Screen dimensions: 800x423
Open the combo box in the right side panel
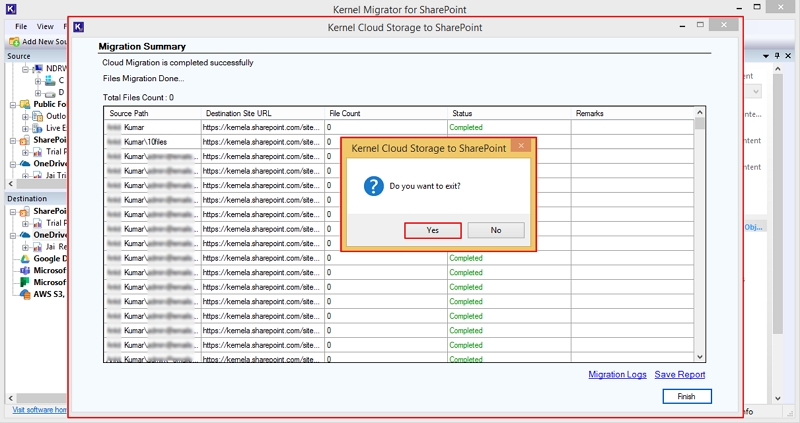[755, 92]
